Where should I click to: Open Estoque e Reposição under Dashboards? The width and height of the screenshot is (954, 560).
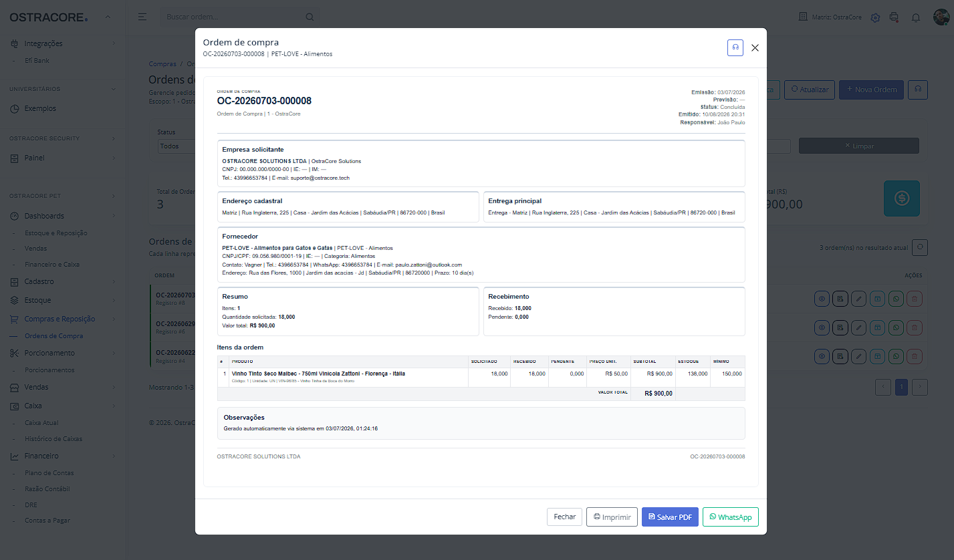tap(56, 233)
